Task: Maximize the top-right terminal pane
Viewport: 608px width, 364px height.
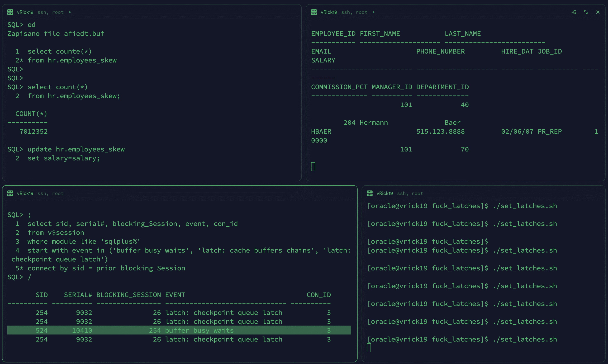Action: click(x=586, y=12)
